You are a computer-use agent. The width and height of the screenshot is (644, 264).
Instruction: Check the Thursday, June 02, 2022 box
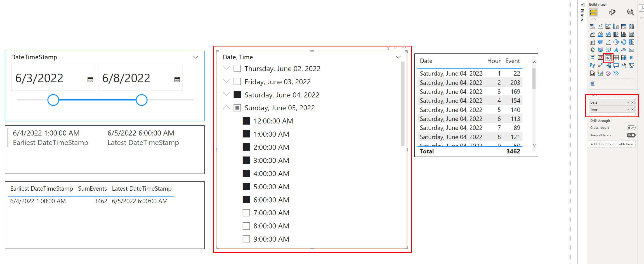[237, 68]
